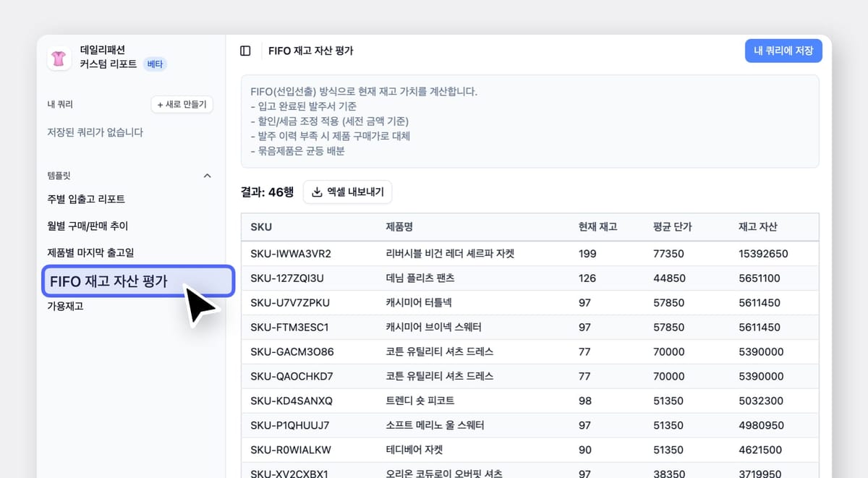Select the SKU-IWWA3VR2 row
Screen dimensions: 868x478
point(292,254)
